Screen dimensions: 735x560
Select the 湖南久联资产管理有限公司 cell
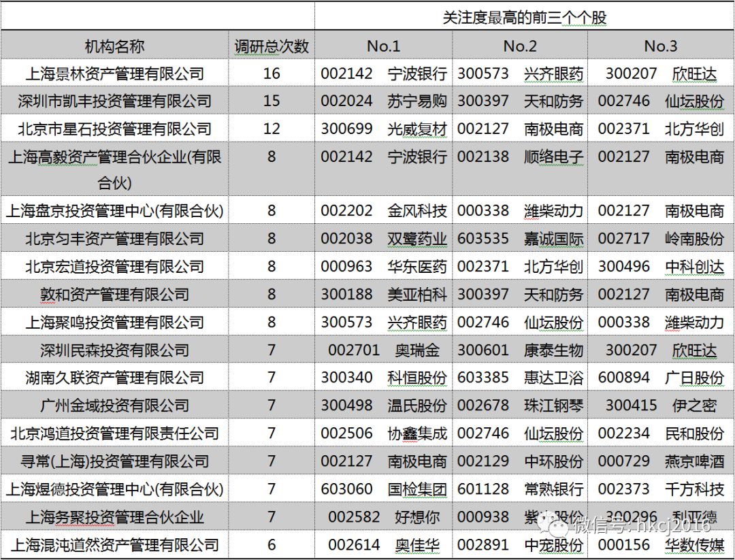[x=114, y=377]
